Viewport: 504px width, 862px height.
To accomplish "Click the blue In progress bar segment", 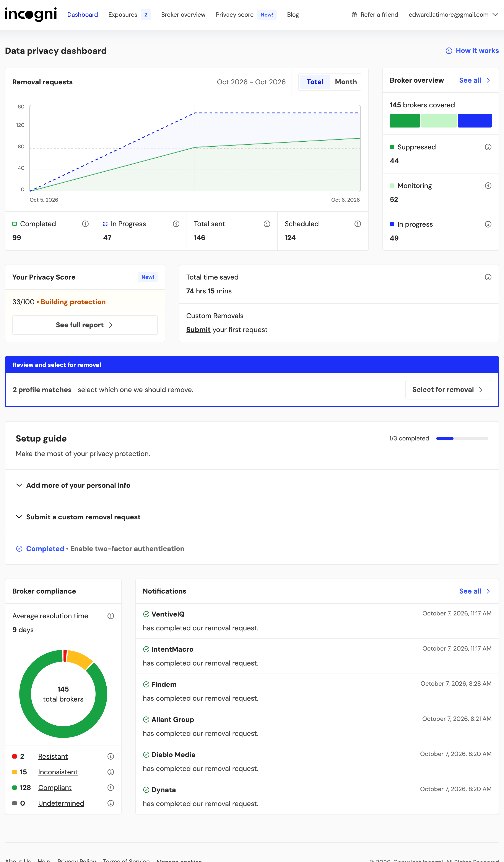I will coord(475,121).
